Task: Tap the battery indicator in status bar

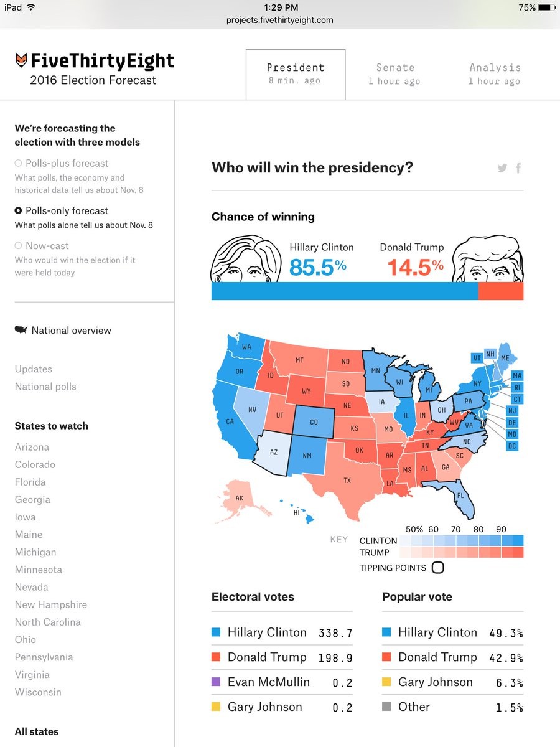Action: click(546, 7)
